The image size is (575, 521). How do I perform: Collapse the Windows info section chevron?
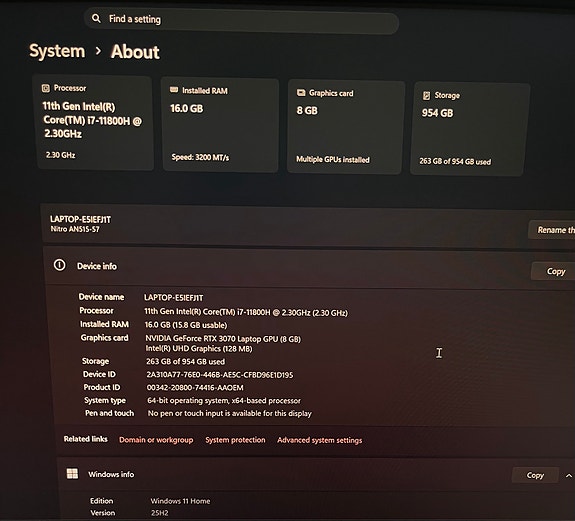pyautogui.click(x=568, y=476)
